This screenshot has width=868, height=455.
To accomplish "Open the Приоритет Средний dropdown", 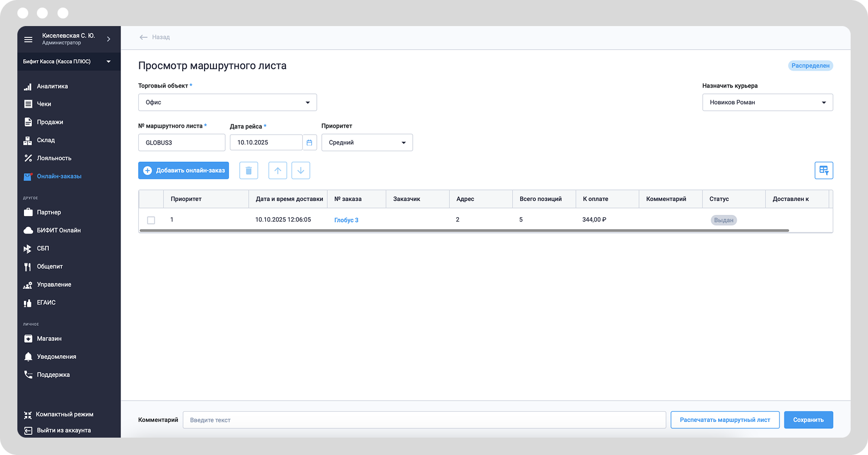I will (x=367, y=143).
